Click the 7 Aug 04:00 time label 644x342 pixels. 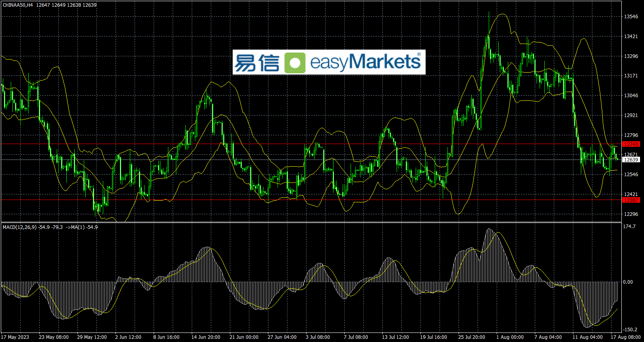[x=548, y=337]
